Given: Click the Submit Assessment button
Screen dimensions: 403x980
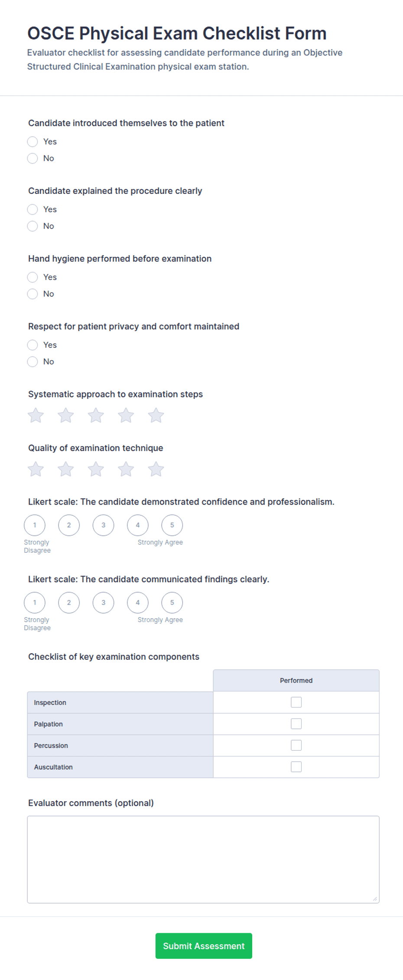Looking at the screenshot, I should pos(204,946).
